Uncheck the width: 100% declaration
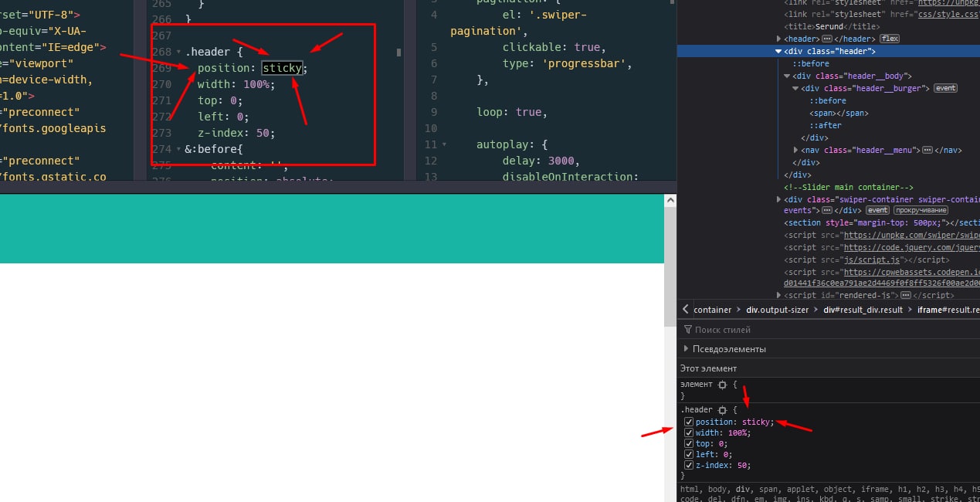The width and height of the screenshot is (980, 502). pos(689,432)
